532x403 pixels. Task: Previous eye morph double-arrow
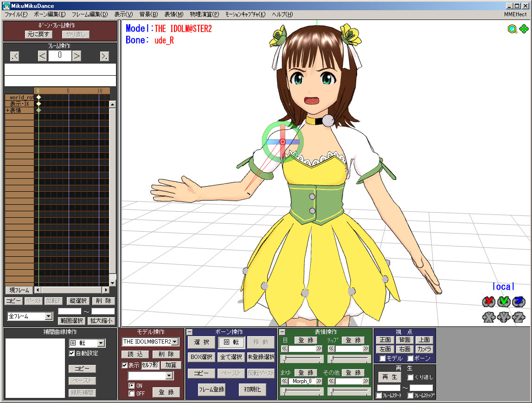(x=285, y=349)
